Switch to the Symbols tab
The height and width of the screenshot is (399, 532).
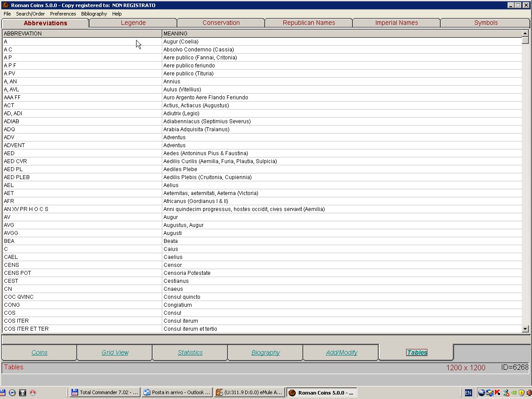pos(486,23)
